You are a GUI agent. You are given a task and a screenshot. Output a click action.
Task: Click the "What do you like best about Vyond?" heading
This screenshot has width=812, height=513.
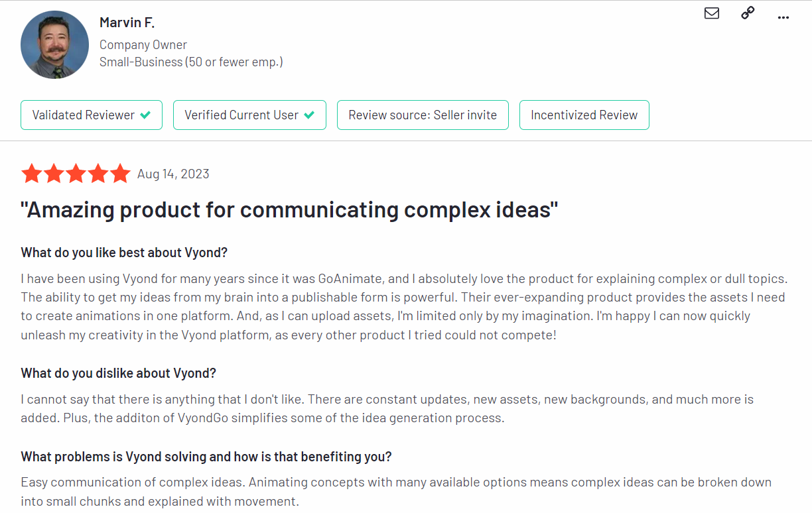click(125, 253)
